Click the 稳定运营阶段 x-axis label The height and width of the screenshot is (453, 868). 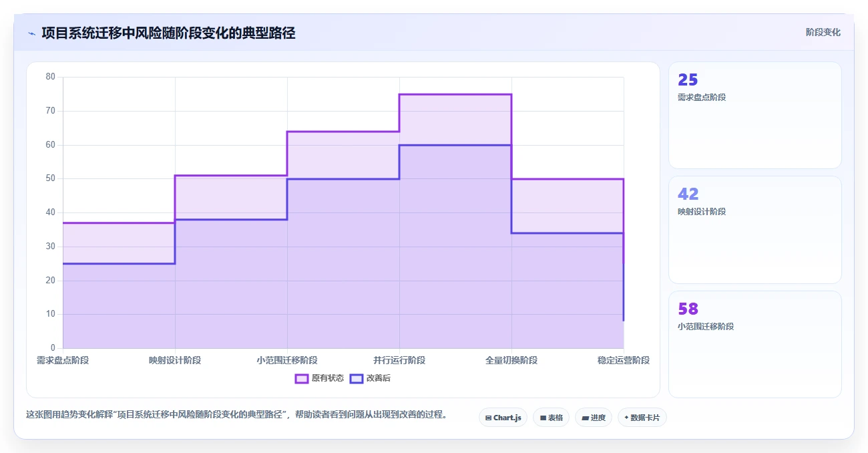point(624,360)
